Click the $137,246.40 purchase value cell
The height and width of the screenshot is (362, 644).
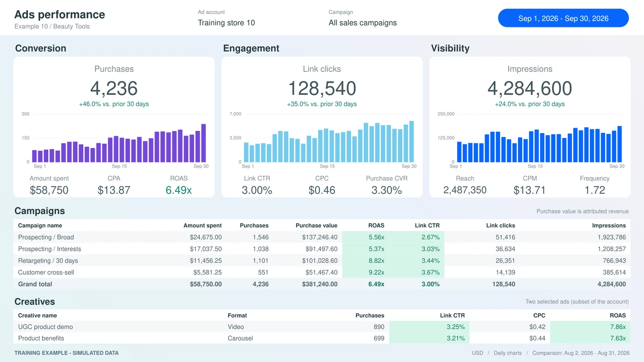(x=320, y=237)
